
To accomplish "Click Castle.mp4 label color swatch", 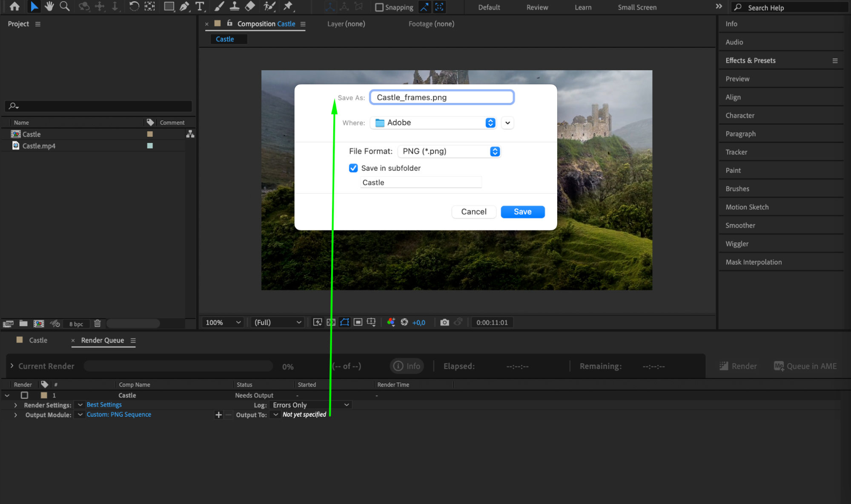I will coord(150,146).
